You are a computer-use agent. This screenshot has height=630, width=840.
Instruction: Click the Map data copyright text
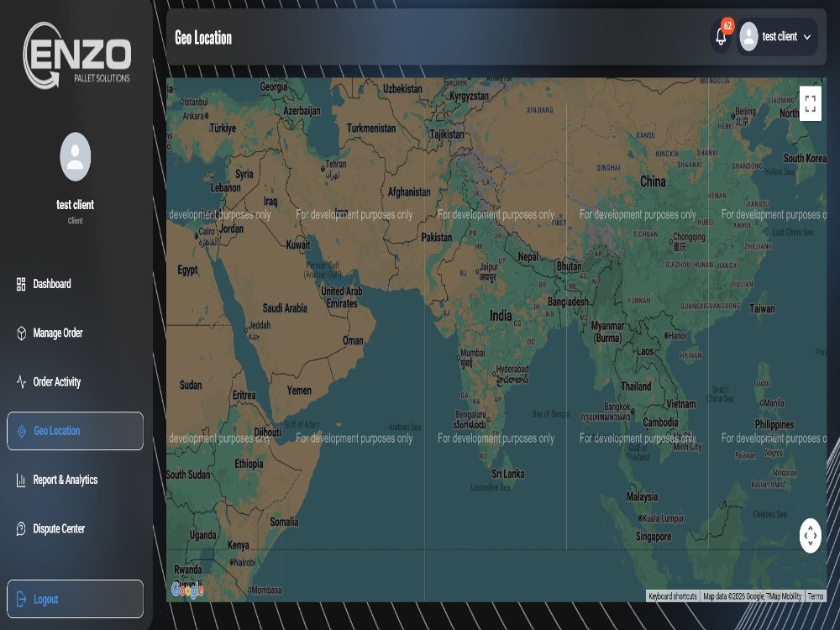click(x=752, y=596)
